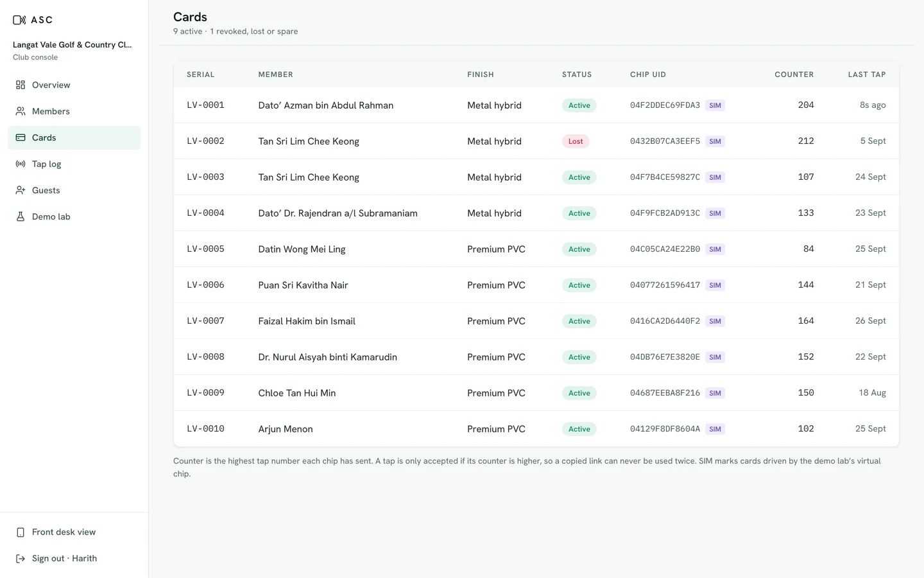Image resolution: width=924 pixels, height=578 pixels.
Task: Click the COUNTER column header
Action: (794, 74)
